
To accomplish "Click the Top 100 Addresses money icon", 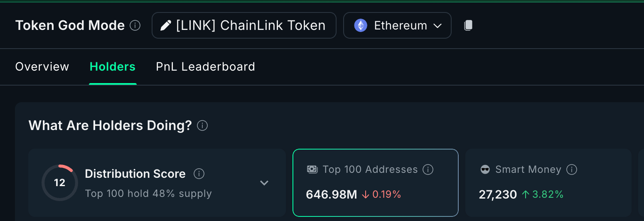I will (312, 169).
